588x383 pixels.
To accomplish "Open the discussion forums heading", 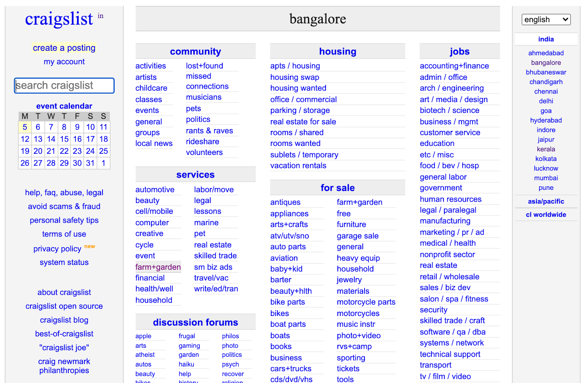I will click(x=196, y=323).
